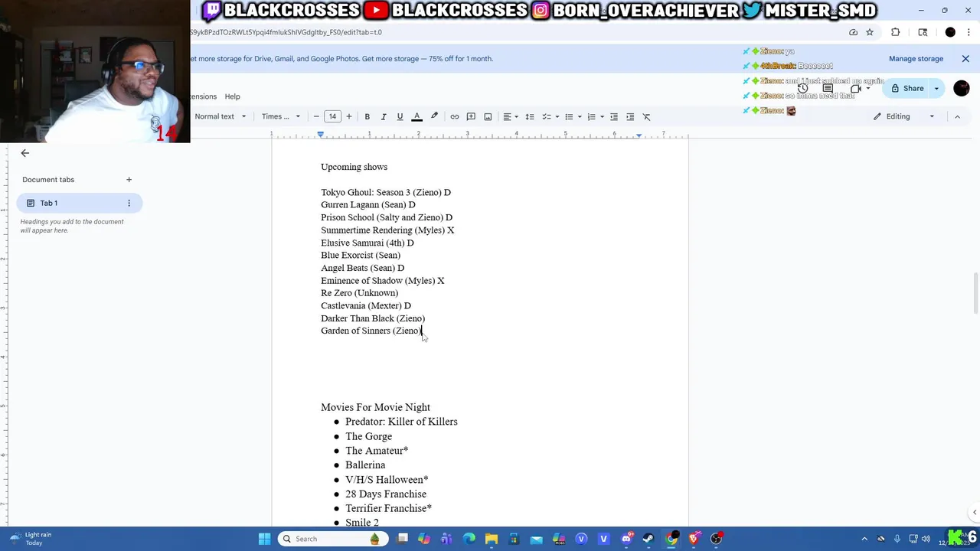Open version history clock icon
The width and height of the screenshot is (980, 551).
(802, 88)
